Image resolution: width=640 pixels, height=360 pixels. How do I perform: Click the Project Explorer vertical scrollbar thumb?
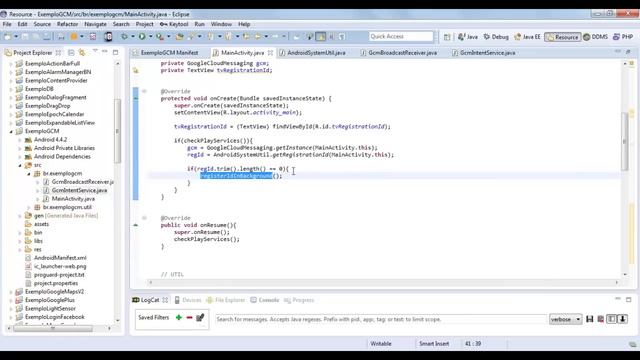coord(118,131)
